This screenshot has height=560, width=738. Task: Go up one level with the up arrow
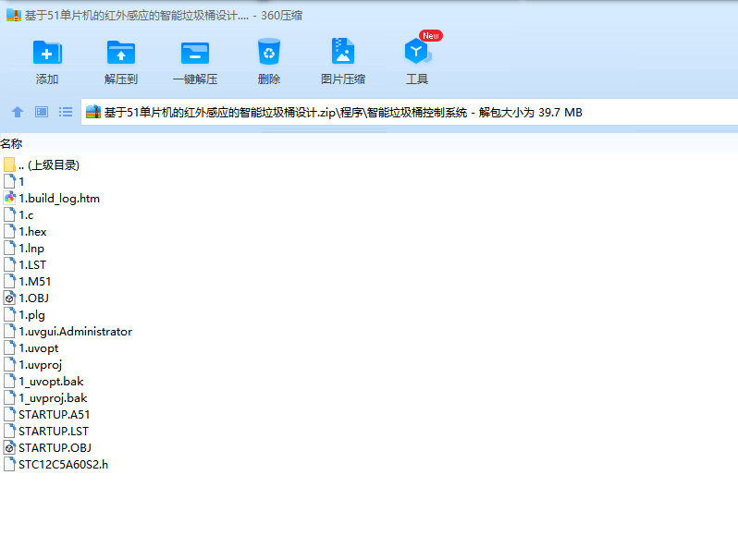pyautogui.click(x=18, y=112)
